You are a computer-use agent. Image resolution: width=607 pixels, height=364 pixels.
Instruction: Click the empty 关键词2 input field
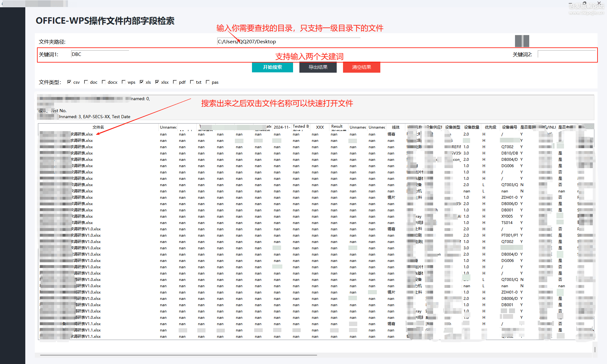click(567, 54)
